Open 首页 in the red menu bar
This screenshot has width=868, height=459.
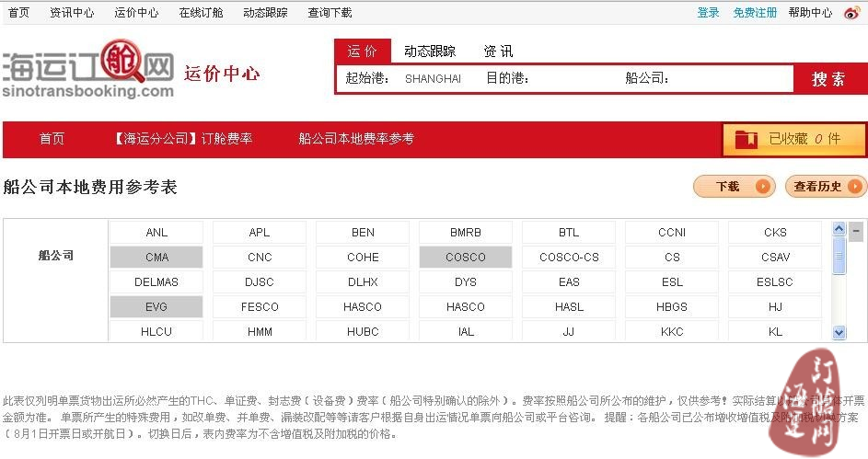tap(52, 138)
